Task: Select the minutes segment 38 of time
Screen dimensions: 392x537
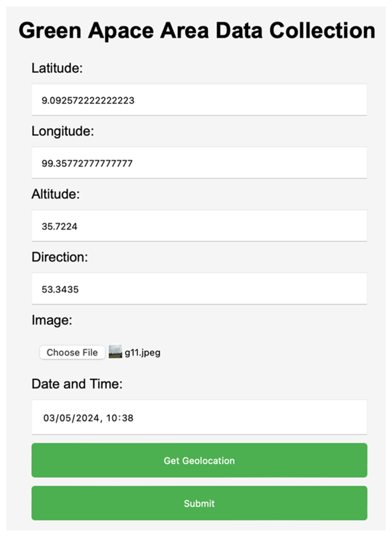Action: click(127, 418)
